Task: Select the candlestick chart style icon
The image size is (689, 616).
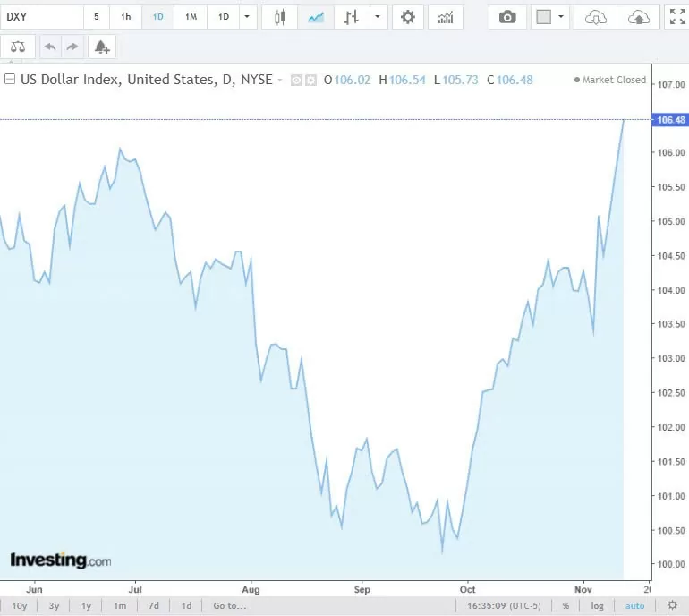Action: pos(281,17)
